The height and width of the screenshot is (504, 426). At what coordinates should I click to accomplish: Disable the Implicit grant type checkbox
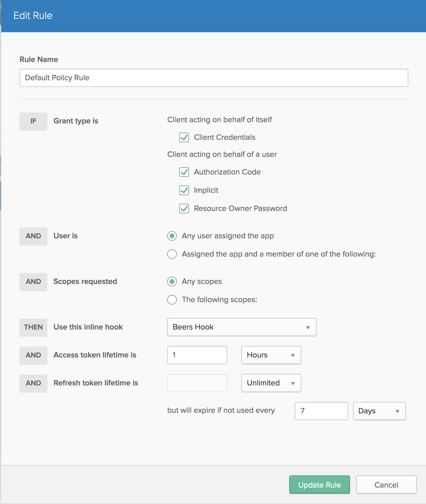tap(184, 190)
